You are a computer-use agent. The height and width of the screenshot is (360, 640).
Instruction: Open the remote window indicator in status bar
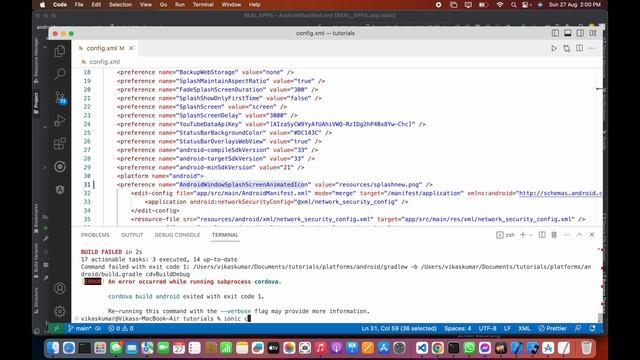pyautogui.click(x=57, y=328)
